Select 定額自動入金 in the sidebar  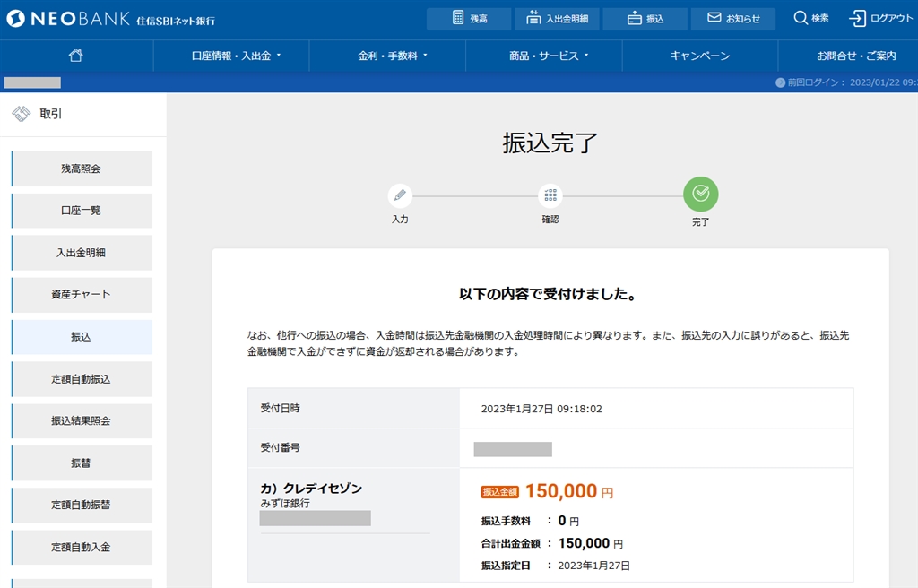[x=82, y=547]
